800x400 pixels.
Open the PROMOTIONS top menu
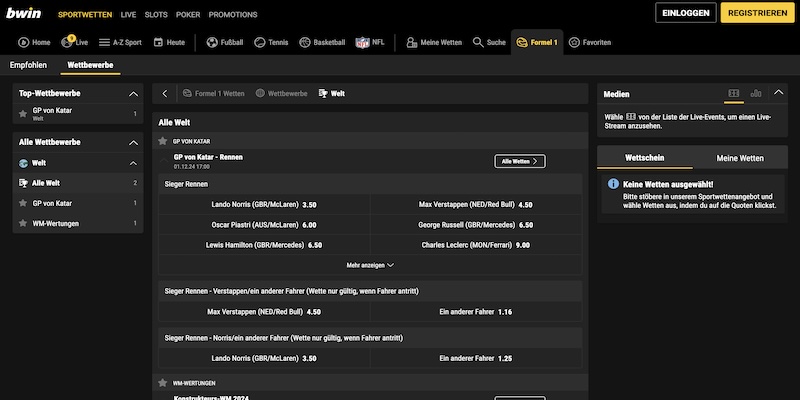(233, 15)
